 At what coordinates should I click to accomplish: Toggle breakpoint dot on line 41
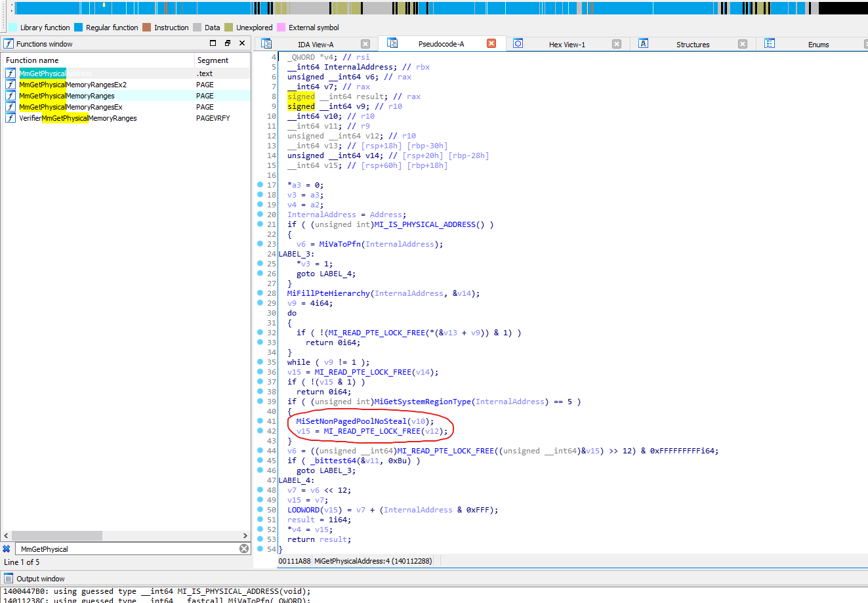click(x=260, y=421)
